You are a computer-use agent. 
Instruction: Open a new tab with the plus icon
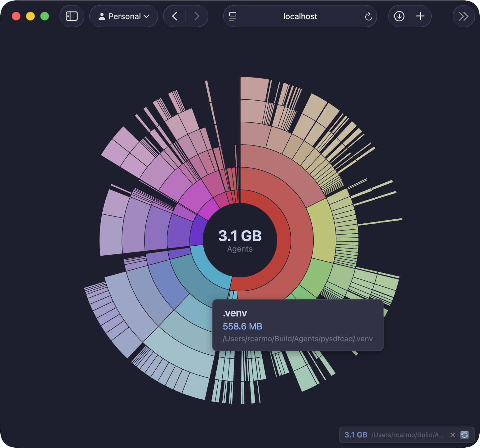point(420,16)
